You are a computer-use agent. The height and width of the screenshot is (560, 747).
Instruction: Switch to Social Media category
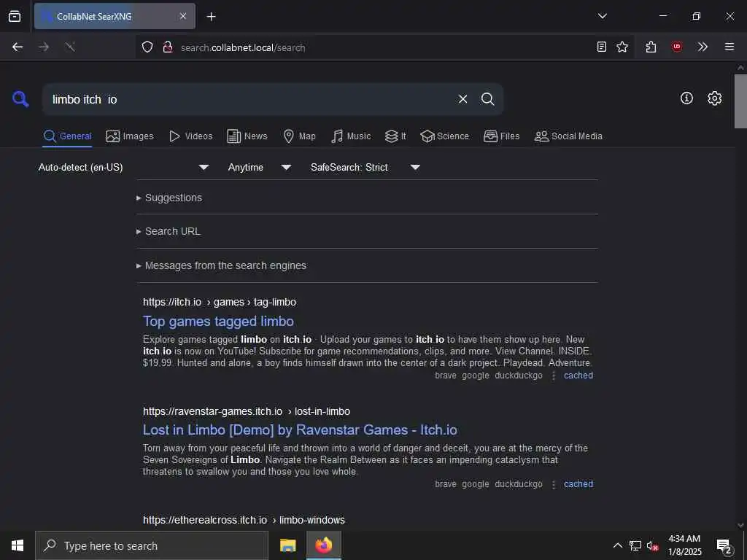point(568,136)
